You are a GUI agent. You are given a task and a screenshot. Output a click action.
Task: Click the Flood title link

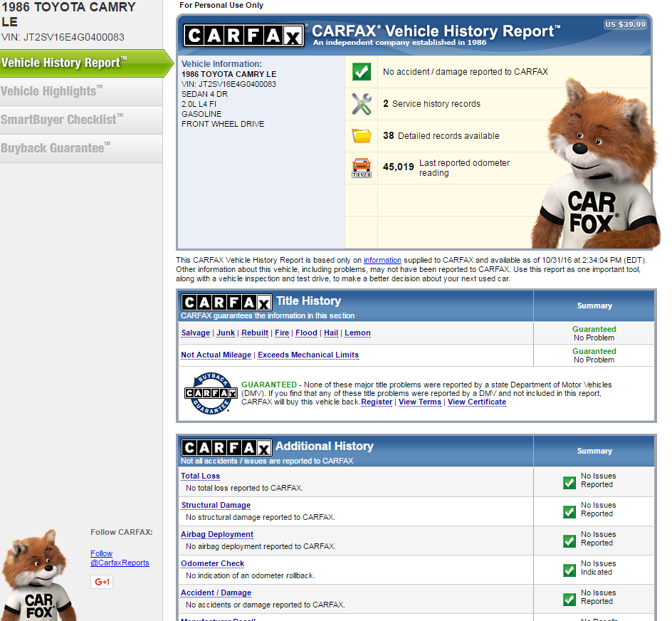[x=306, y=333]
